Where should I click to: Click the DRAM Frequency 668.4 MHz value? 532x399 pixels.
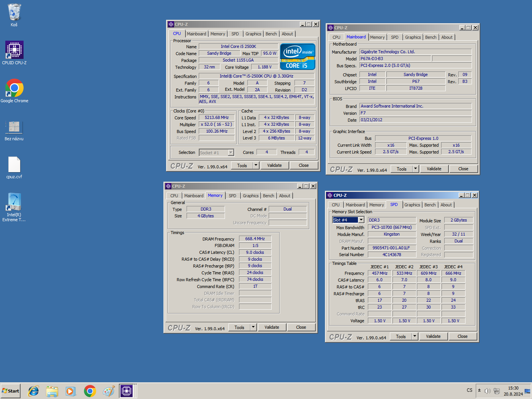pos(255,239)
